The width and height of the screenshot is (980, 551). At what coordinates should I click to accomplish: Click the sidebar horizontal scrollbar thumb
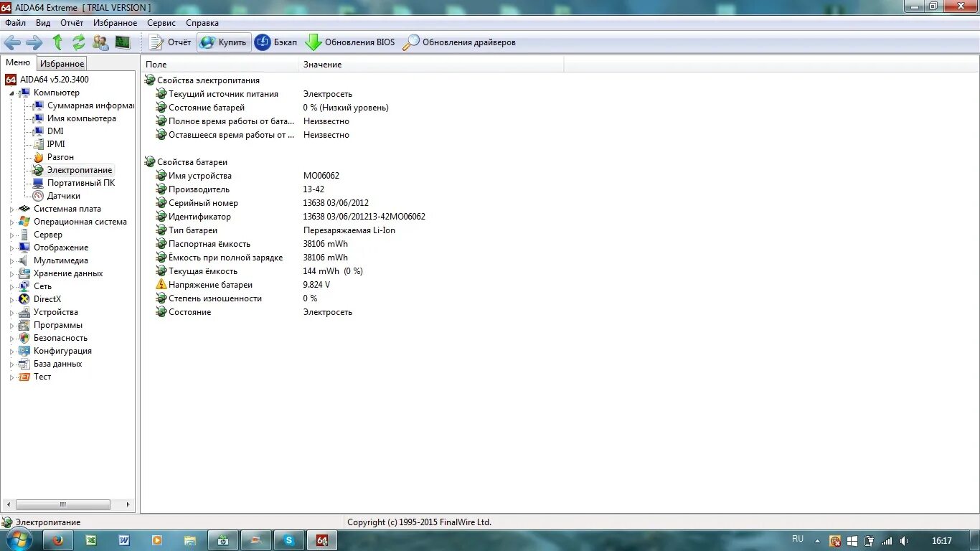coord(63,504)
